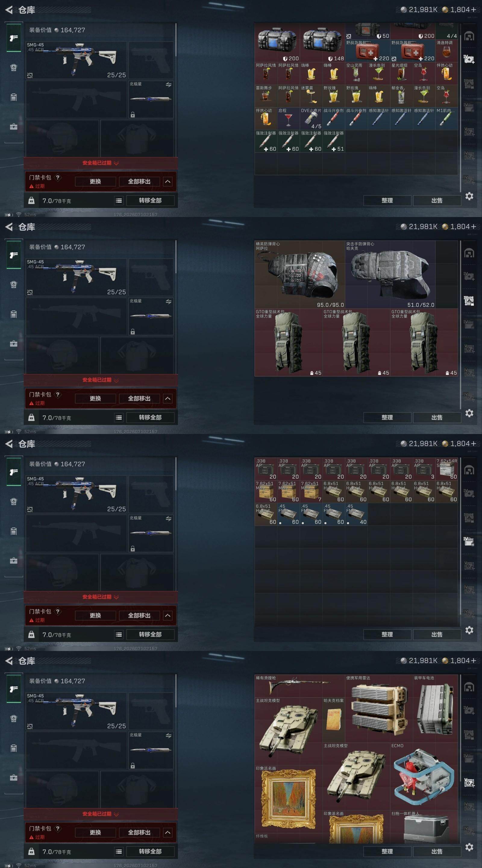Image resolution: width=482 pixels, height=868 pixels.
Task: Select the 精英防弹背心 阿萨拉 vest
Action: 300,275
